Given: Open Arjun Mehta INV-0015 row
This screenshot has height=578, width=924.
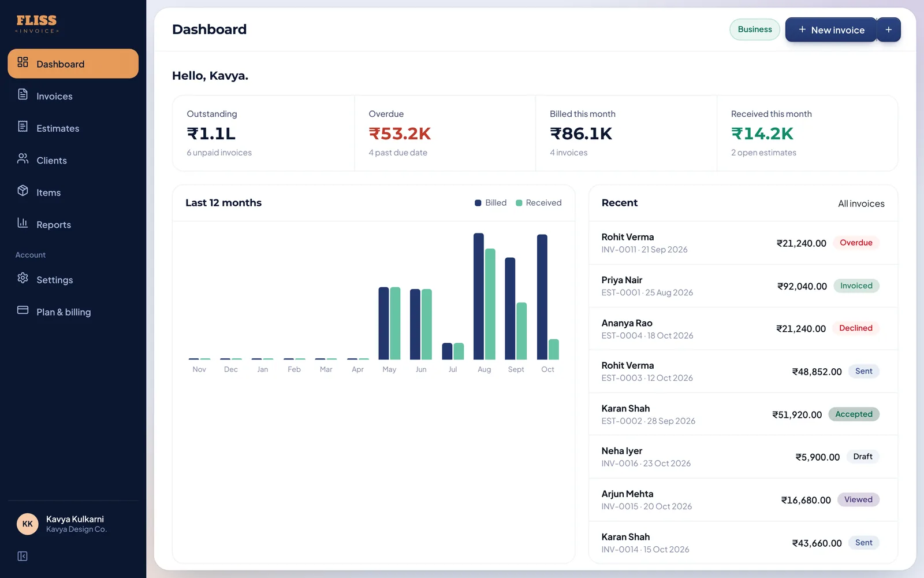Looking at the screenshot, I should pyautogui.click(x=743, y=499).
